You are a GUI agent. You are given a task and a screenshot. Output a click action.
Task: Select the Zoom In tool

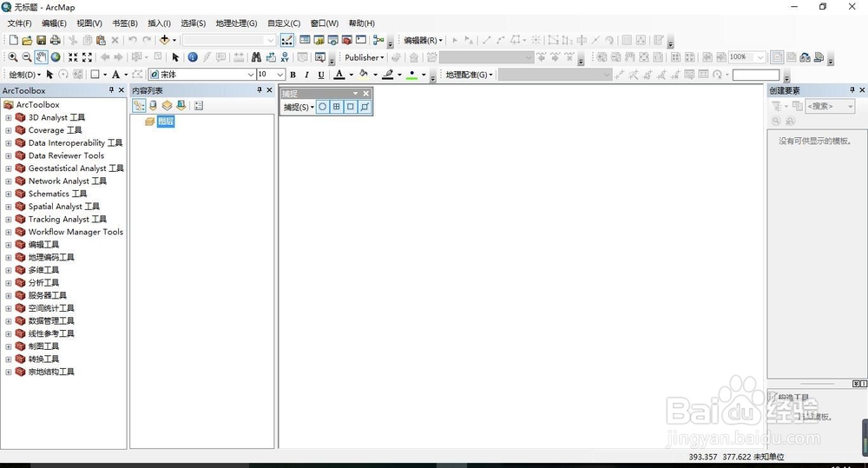point(12,57)
